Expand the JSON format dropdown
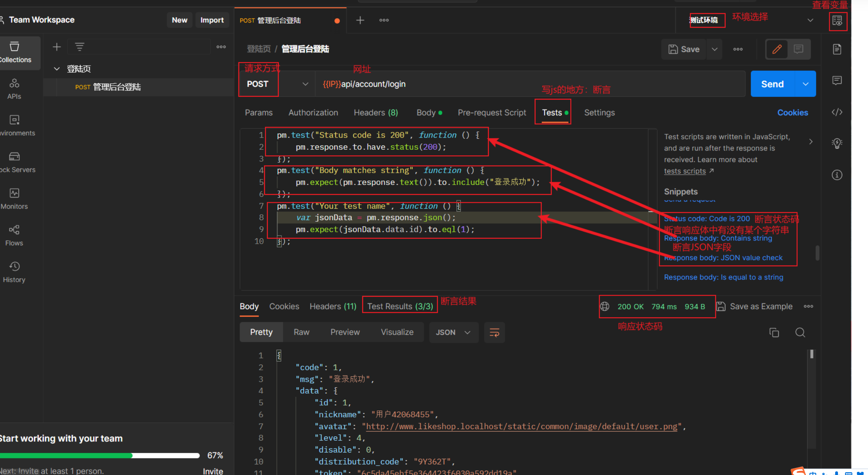868x475 pixels. pyautogui.click(x=453, y=332)
